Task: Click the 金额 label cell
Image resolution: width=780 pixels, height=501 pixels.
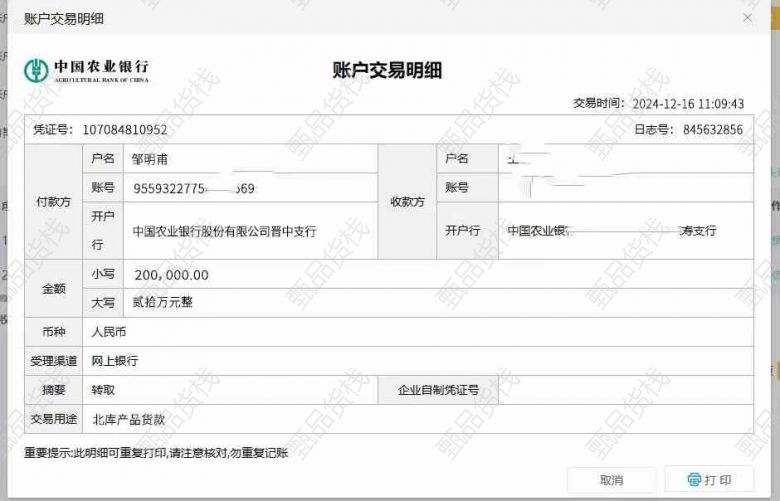Action: pyautogui.click(x=54, y=289)
